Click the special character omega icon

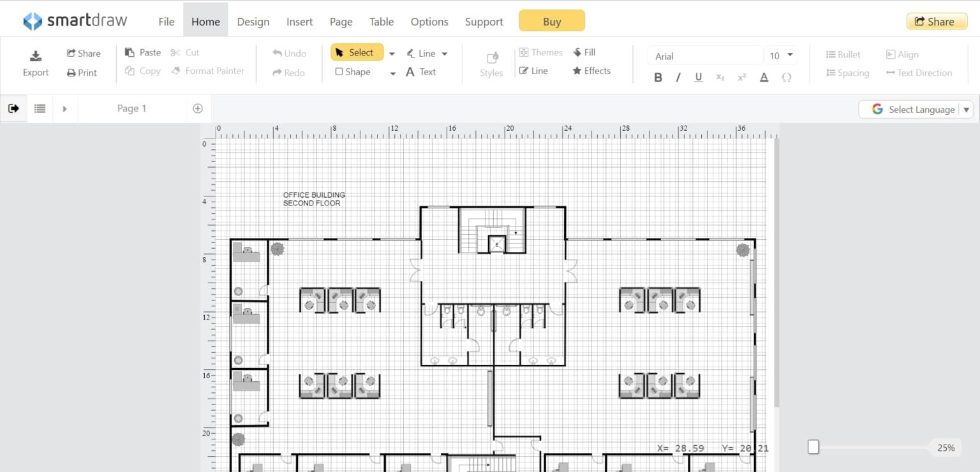click(x=787, y=77)
